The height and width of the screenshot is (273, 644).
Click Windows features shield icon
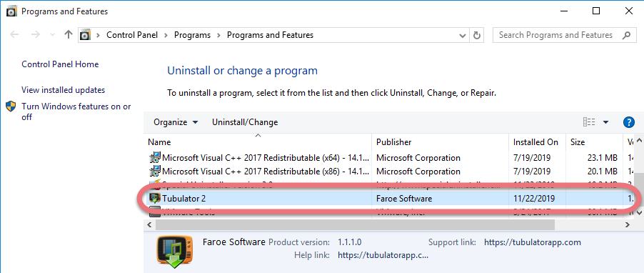[x=11, y=106]
